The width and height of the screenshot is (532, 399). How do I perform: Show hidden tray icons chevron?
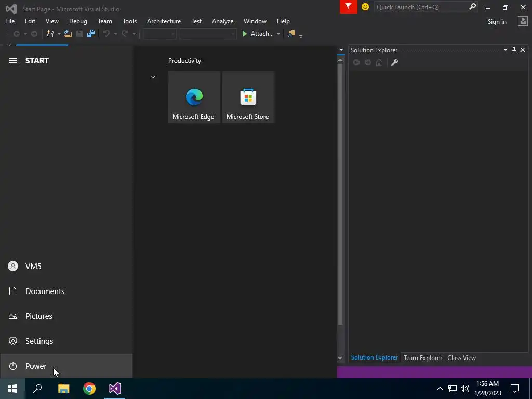coord(440,389)
